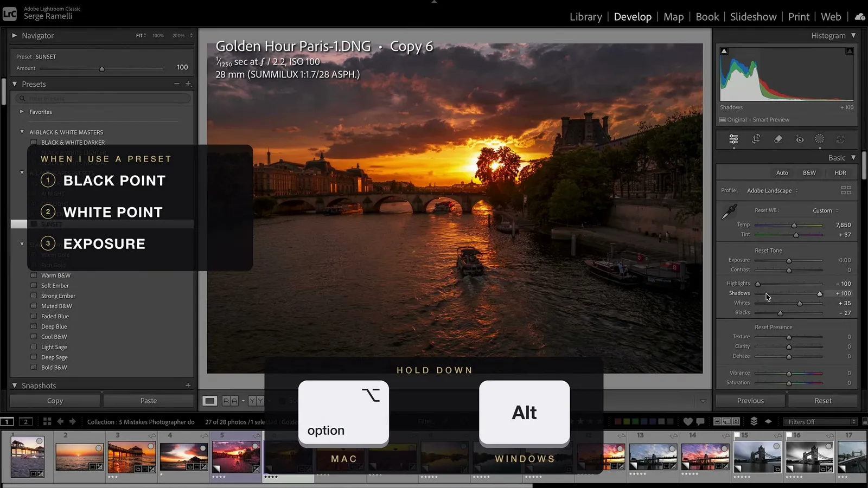
Task: Collapse the AI Black & White Masters group
Action: point(22,132)
